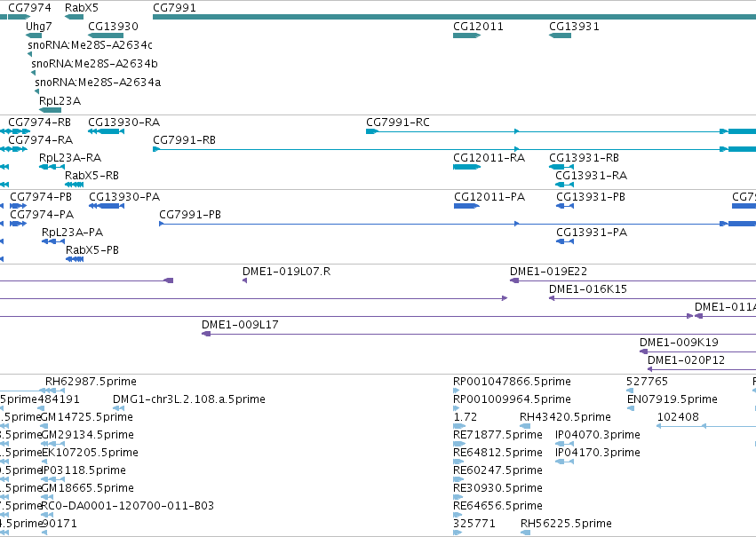Screen dimensions: 756x537
Task: Click the CG7991-RC transcript label
Action: [x=398, y=122]
